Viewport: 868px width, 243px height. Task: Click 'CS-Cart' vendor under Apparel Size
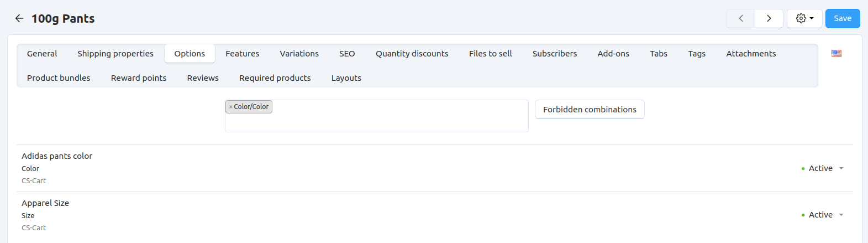34,228
